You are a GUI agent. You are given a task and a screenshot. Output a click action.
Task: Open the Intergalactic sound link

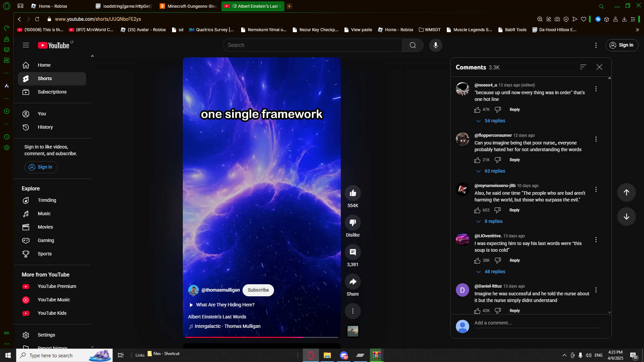[225, 326]
